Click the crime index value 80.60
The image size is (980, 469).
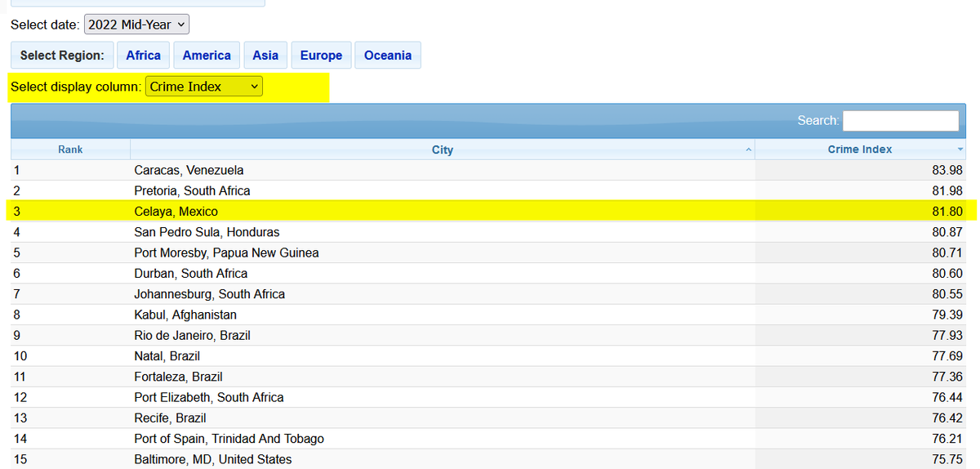coord(947,273)
